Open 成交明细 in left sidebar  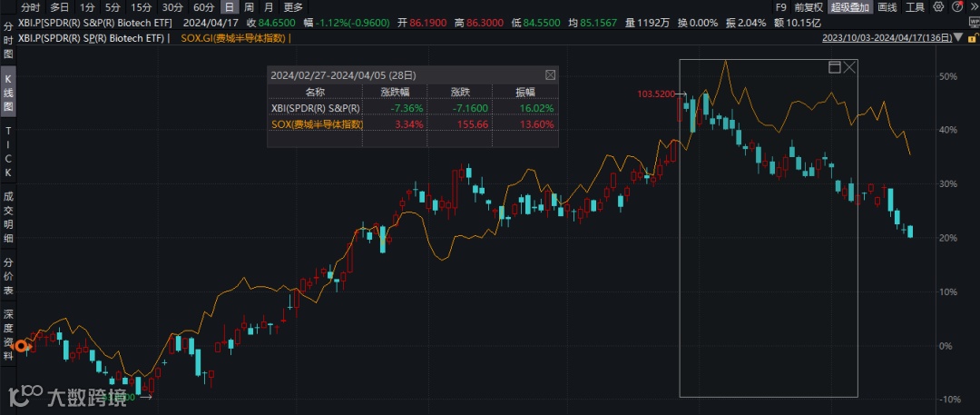tap(8, 215)
